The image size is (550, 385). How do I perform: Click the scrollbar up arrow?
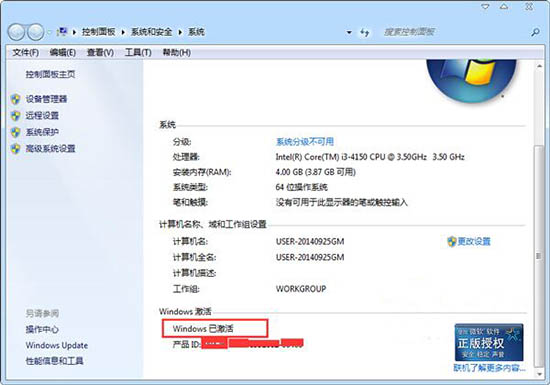(539, 67)
